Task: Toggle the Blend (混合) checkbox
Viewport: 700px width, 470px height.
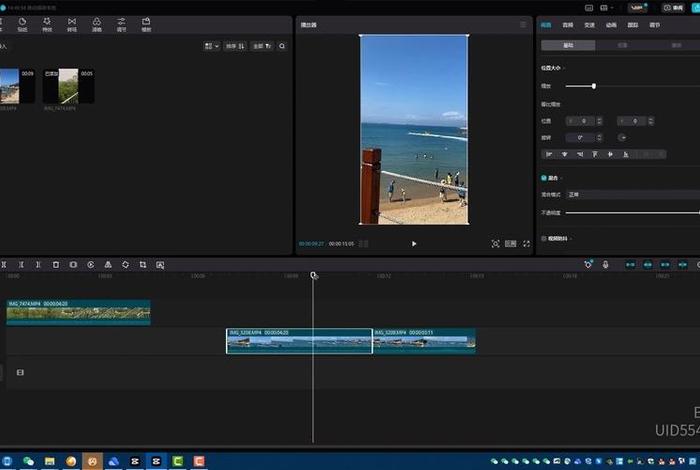Action: [544, 178]
